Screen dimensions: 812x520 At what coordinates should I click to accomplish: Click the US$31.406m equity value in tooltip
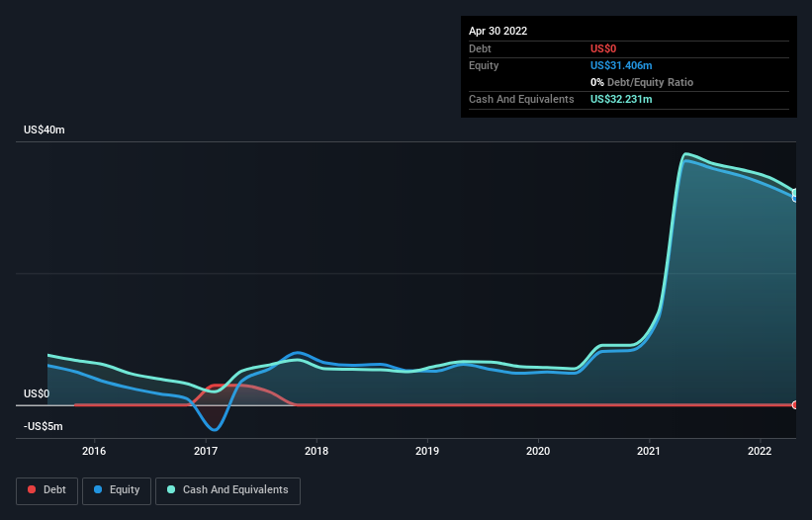click(621, 65)
